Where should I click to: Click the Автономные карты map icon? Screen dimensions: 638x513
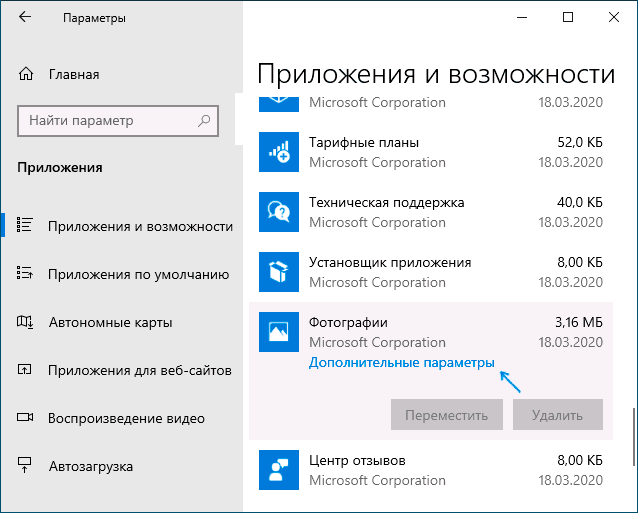click(x=24, y=322)
